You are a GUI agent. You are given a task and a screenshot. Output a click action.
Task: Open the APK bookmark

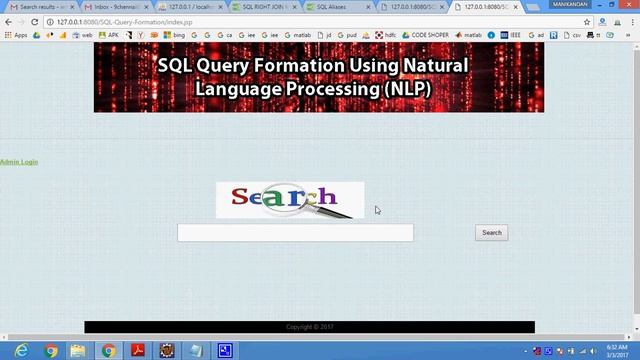click(109, 35)
